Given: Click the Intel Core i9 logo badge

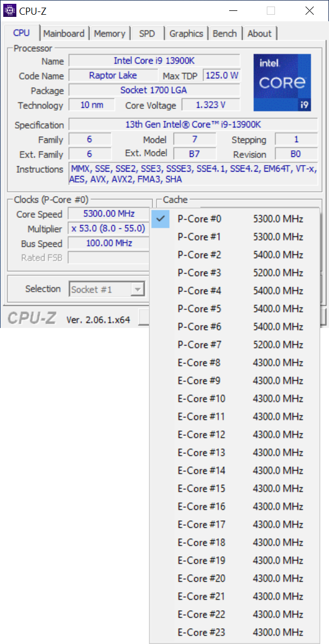Looking at the screenshot, I should coord(283,83).
